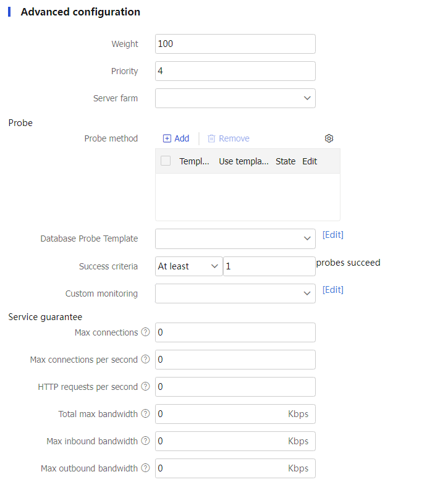Open the Server farm dropdown

(235, 98)
